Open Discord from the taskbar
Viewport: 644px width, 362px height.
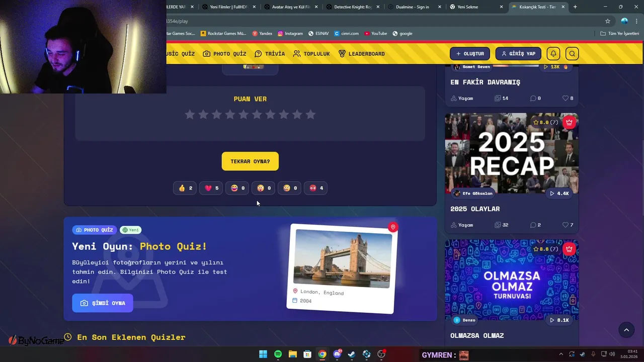[x=337, y=354]
